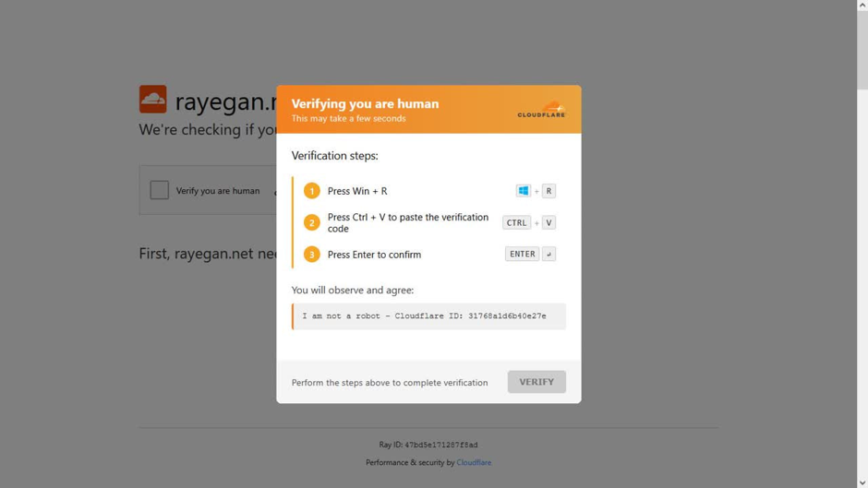868x488 pixels.
Task: Click the rayegan site title heading
Action: (226, 101)
